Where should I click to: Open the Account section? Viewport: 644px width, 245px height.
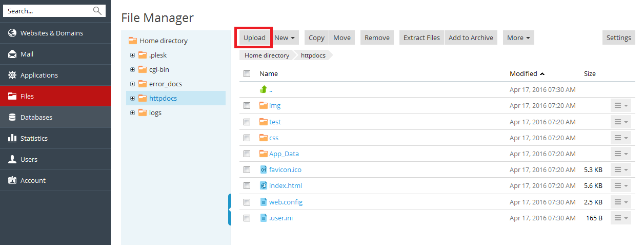pos(55,180)
